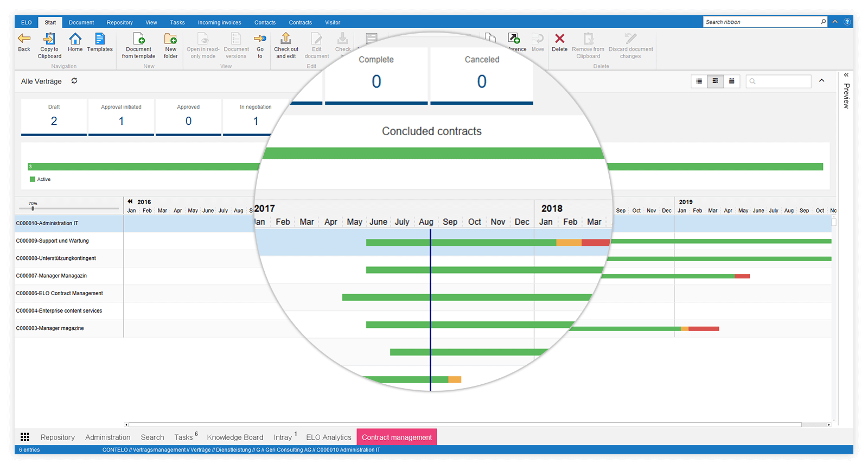Open the app grid launcher icon
The height and width of the screenshot is (470, 868).
click(25, 437)
